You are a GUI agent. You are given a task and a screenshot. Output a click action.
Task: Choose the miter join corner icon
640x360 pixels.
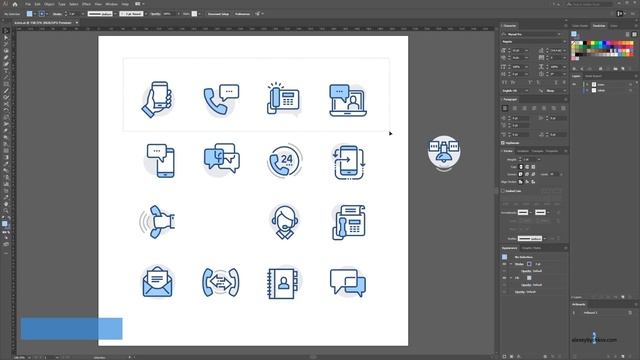click(521, 174)
